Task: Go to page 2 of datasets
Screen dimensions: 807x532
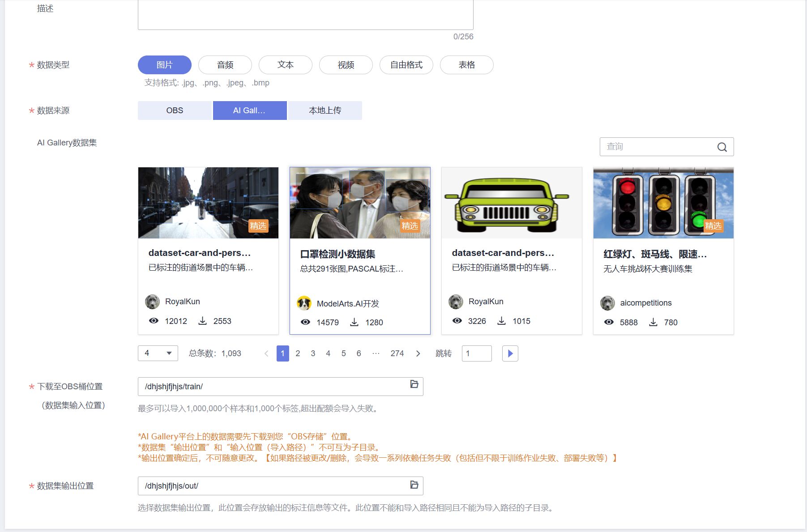Action: coord(298,353)
